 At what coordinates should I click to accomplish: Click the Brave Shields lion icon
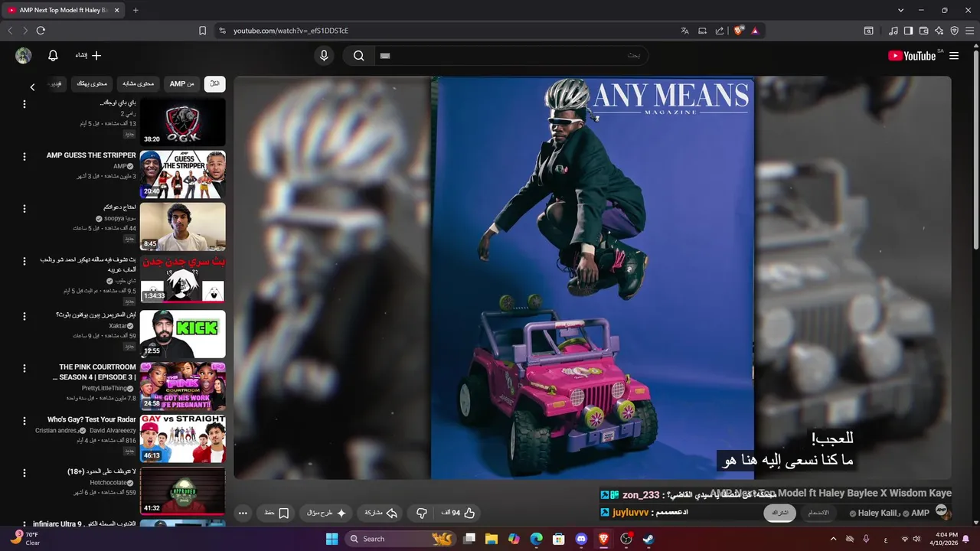(x=739, y=31)
